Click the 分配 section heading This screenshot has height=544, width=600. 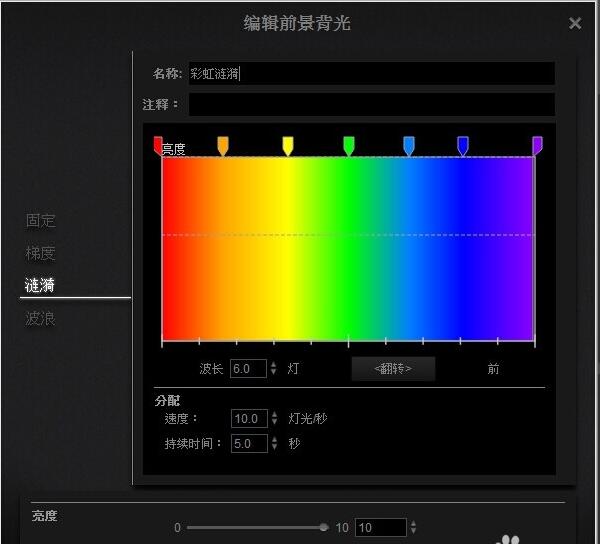[167, 401]
